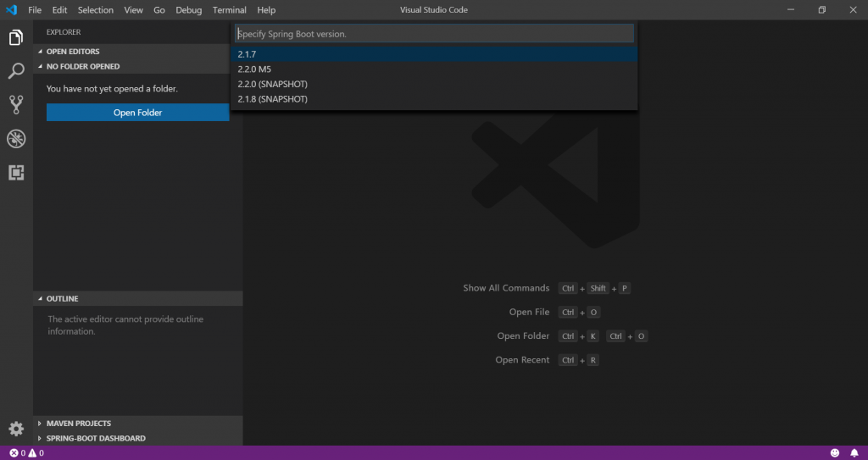This screenshot has height=460, width=868.
Task: Focus the Specify Spring Boot version field
Action: pos(434,34)
